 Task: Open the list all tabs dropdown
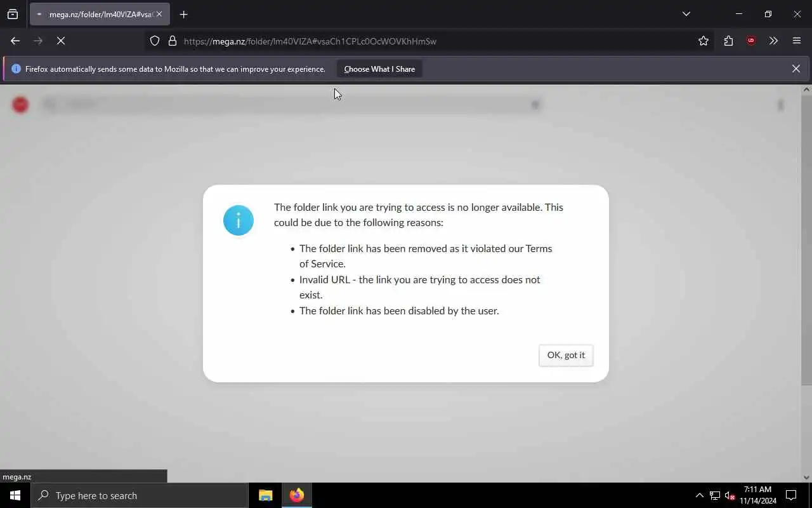pyautogui.click(x=686, y=14)
